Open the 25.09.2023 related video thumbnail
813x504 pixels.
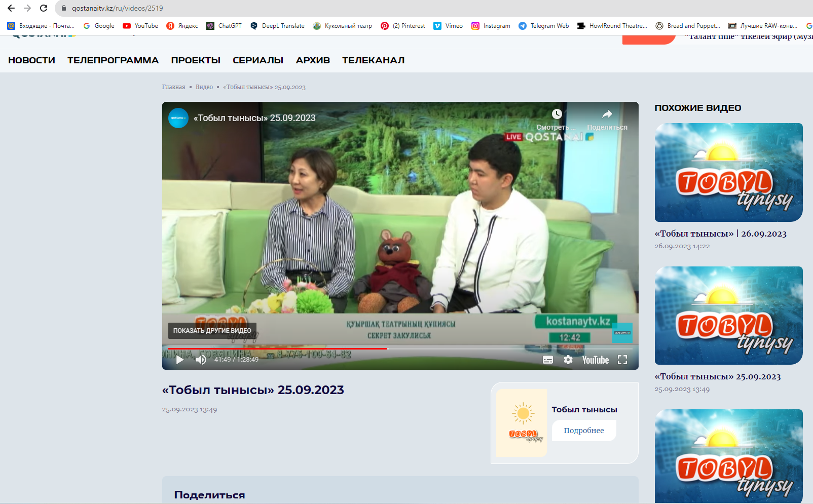(x=729, y=316)
